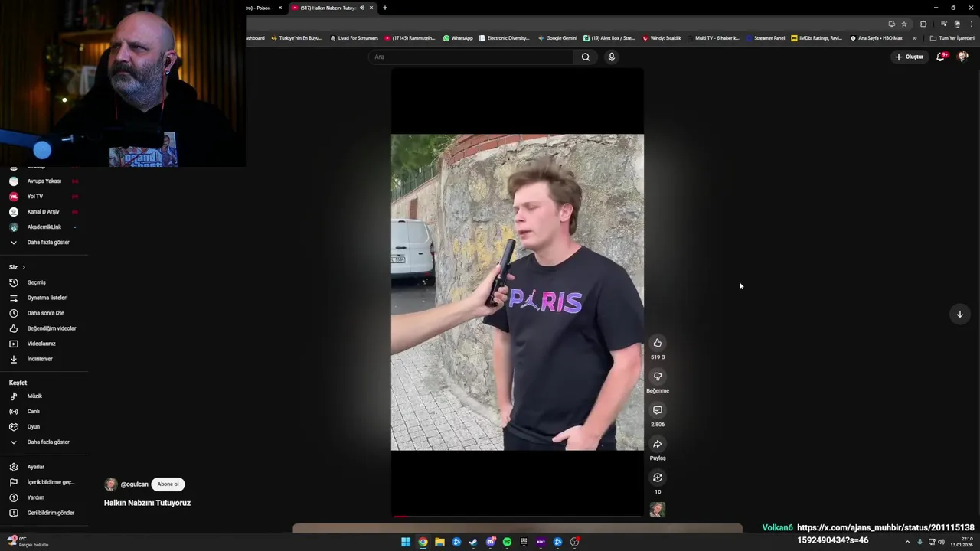The height and width of the screenshot is (551, 980).
Task: Open the Avrupa Yakası subscription
Action: [44, 181]
